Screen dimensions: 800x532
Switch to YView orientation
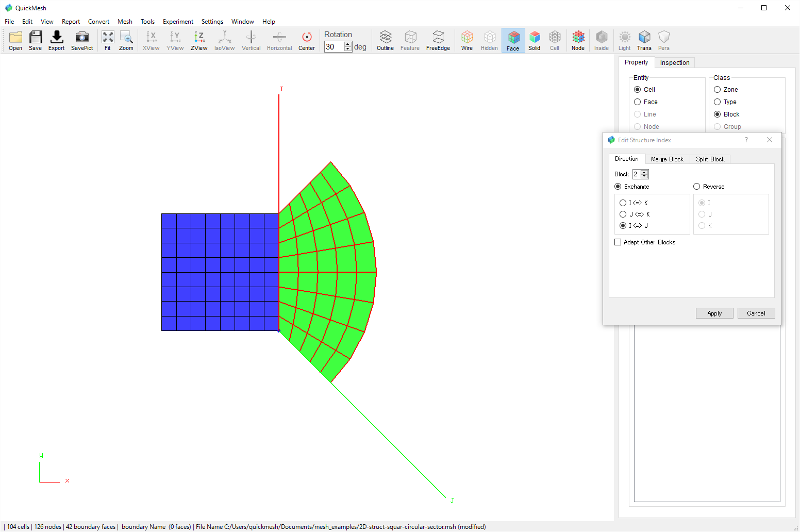(175, 40)
